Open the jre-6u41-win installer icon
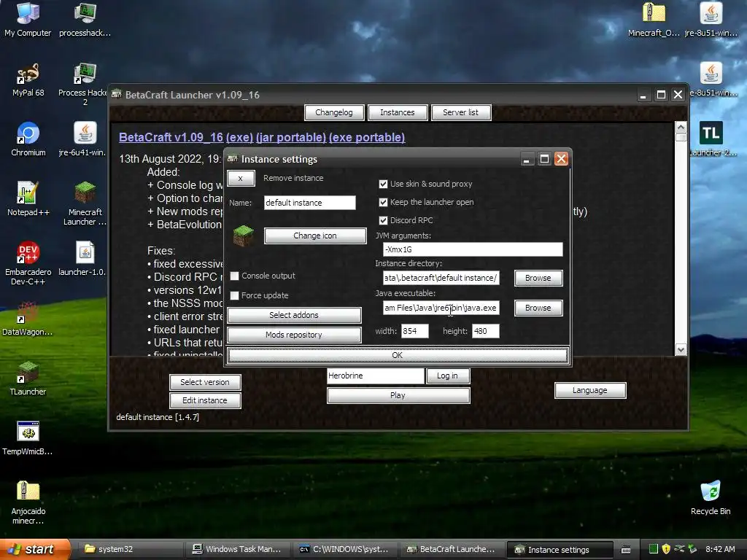The height and width of the screenshot is (560, 747). (85, 139)
